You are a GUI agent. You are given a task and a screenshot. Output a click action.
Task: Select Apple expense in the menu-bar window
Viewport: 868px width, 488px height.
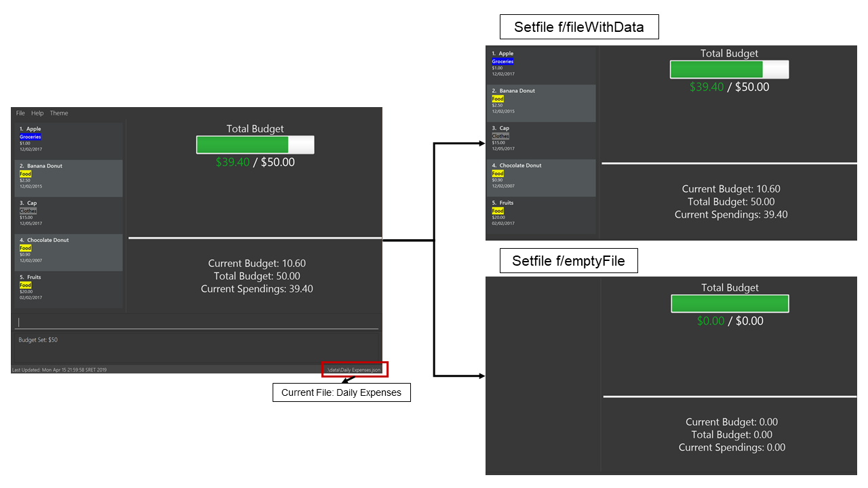click(68, 141)
